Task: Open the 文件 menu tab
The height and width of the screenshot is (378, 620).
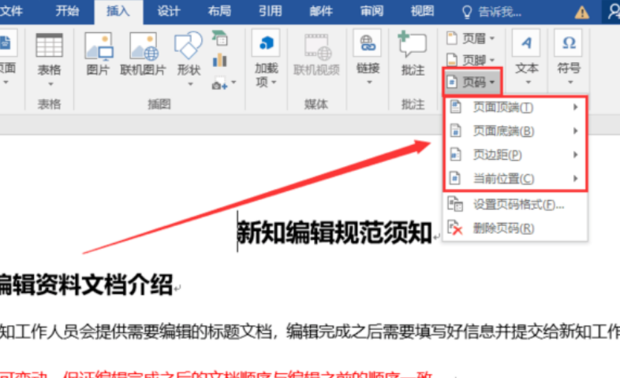Action: point(11,11)
